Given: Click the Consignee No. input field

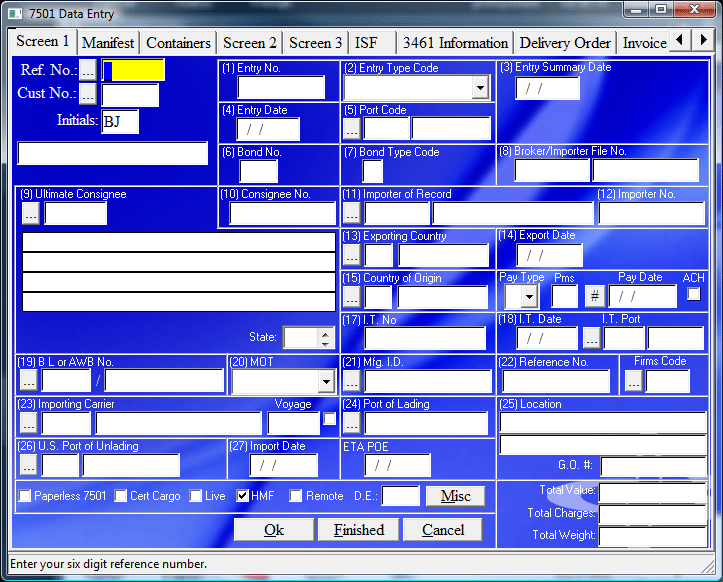Looking at the screenshot, I should click(x=283, y=214).
